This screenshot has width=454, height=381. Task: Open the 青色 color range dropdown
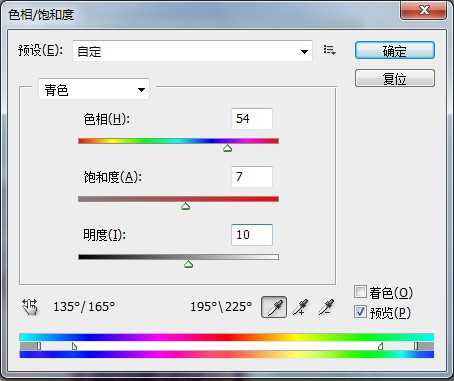pyautogui.click(x=94, y=89)
